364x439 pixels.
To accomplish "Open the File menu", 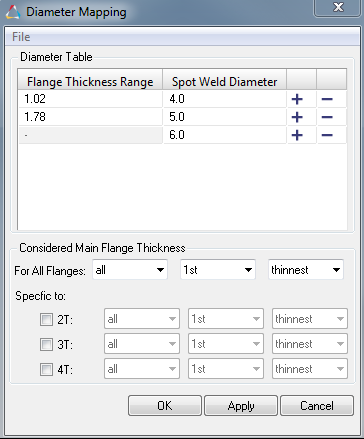I will (21, 37).
